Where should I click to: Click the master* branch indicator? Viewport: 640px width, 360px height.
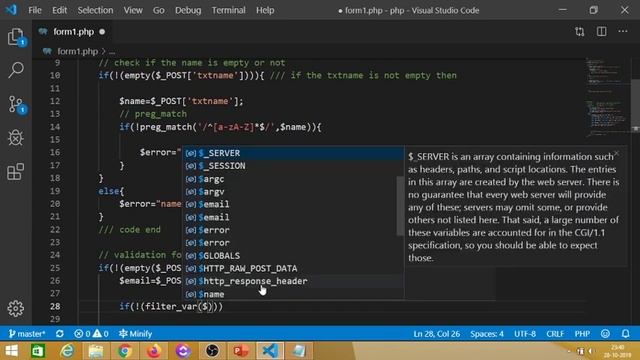[27, 333]
